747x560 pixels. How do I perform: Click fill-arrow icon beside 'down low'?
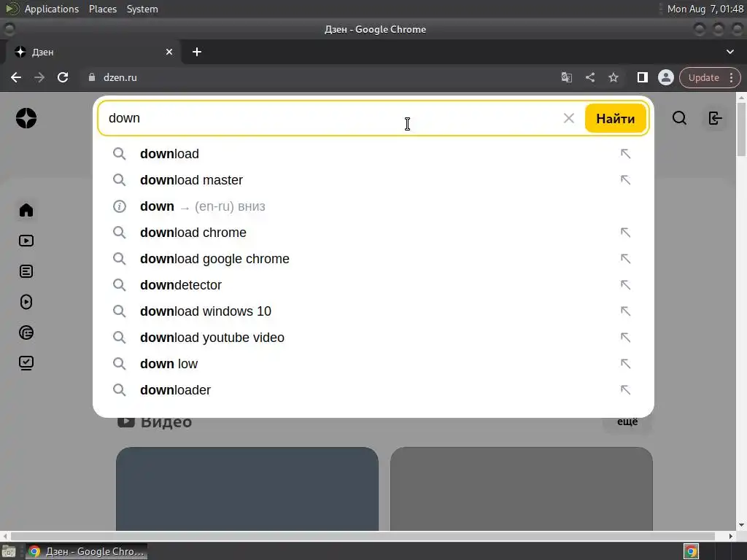coord(625,364)
